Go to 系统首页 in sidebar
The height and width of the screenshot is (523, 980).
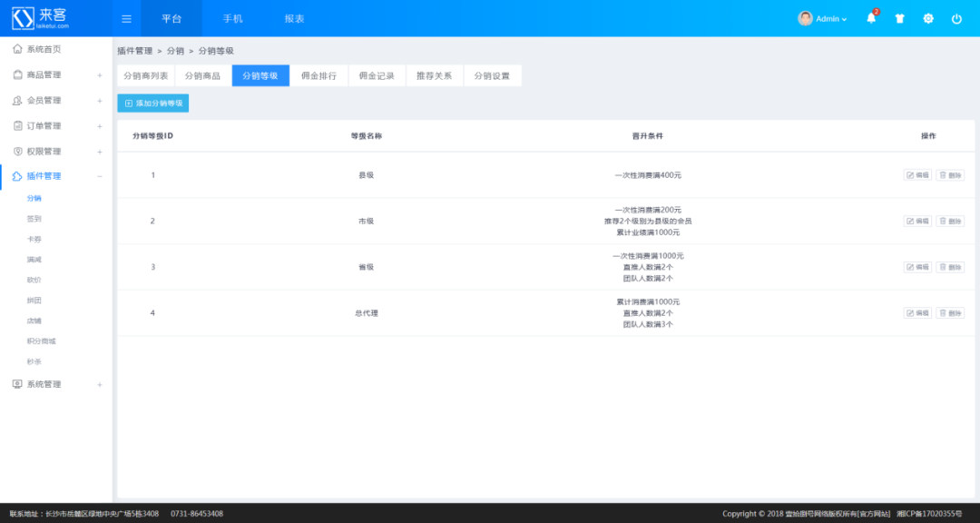tap(44, 49)
